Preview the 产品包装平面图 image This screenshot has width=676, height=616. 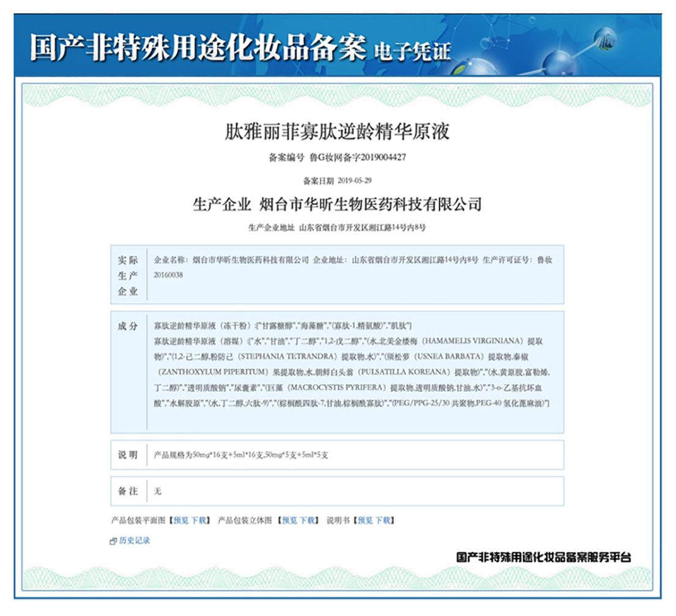pos(181,521)
